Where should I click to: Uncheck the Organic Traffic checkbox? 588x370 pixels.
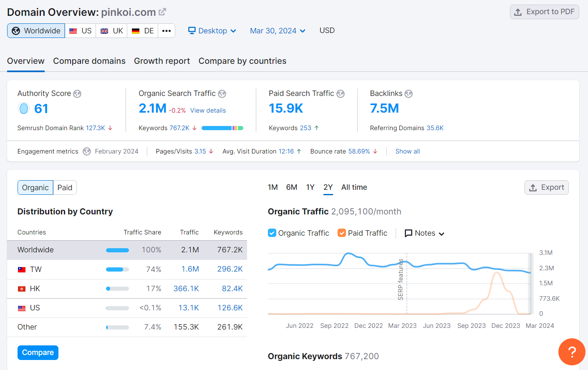(273, 233)
